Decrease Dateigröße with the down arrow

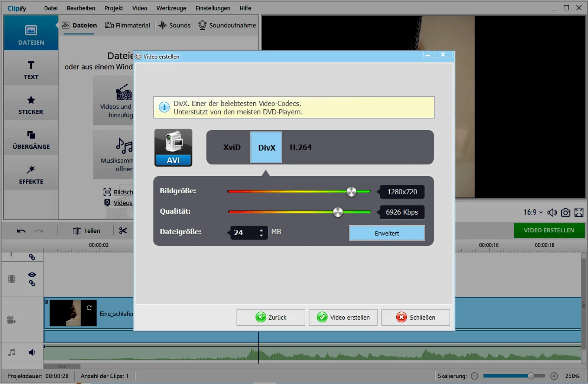261,235
